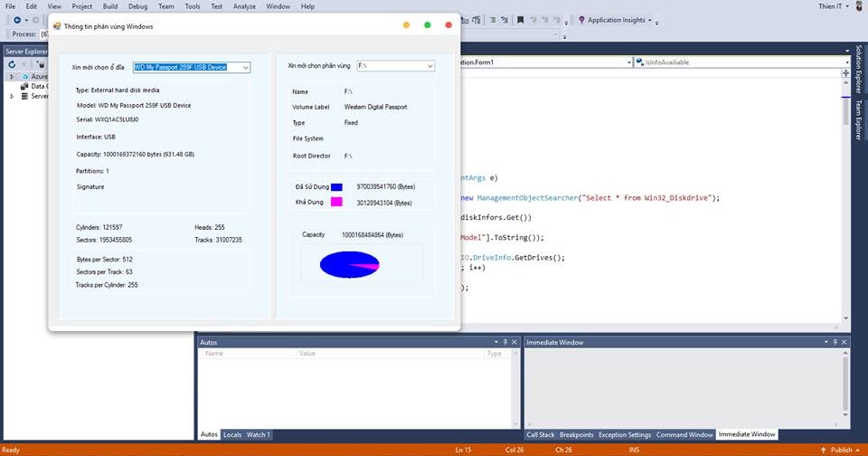Open the disk drive combo box dropdown arrow

click(246, 67)
